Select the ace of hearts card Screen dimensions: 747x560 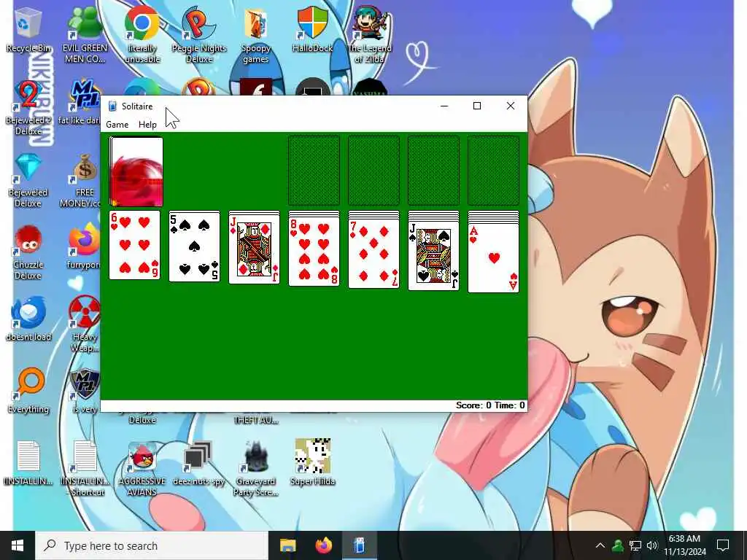494,257
